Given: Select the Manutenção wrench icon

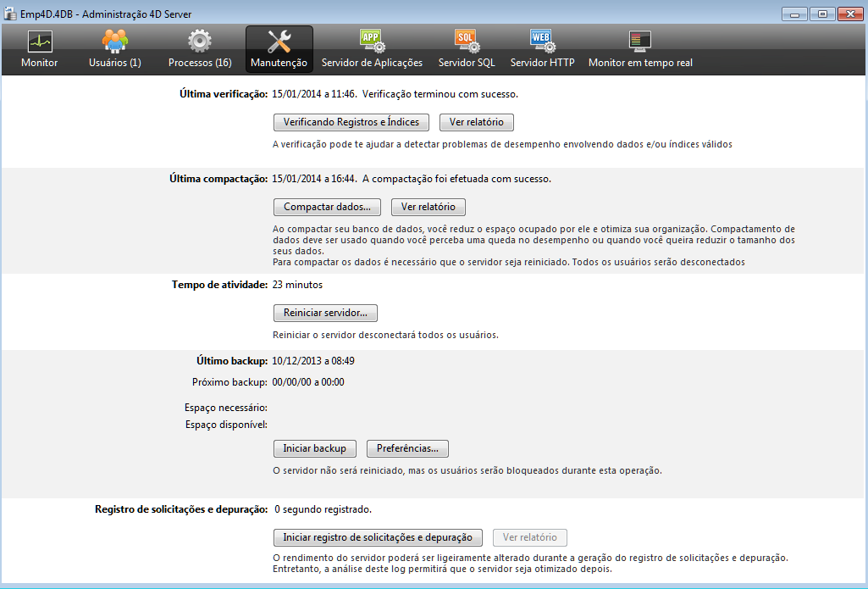Looking at the screenshot, I should 279,42.
